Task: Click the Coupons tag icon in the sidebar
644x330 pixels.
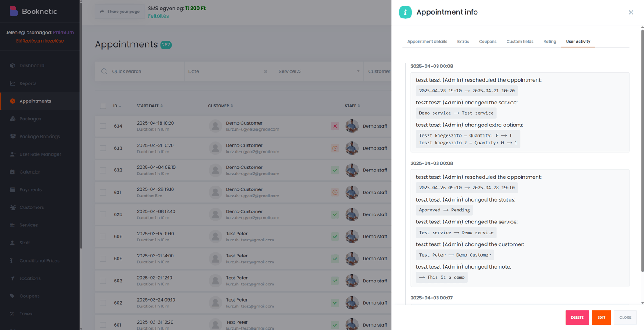Action: coord(12,296)
